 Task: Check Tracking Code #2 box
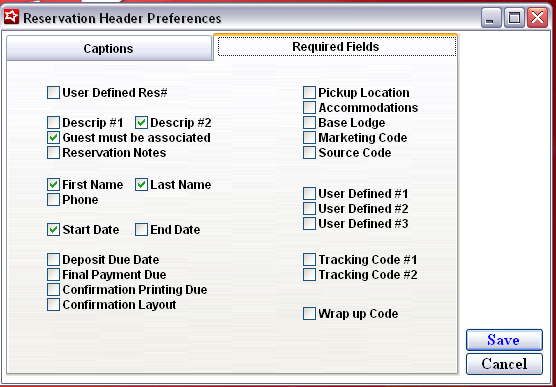pyautogui.click(x=309, y=275)
